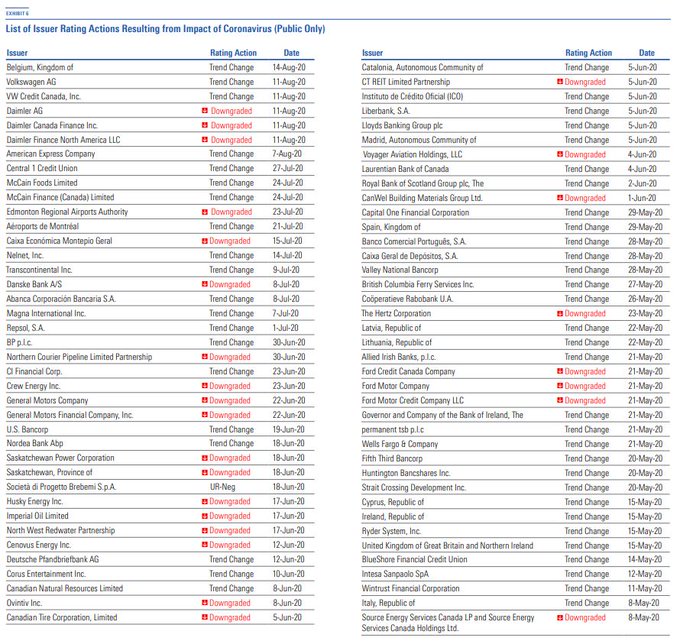Select the red downgrade icon for Danske Bank A/S
Image resolution: width=680 pixels, height=641 pixels.
[x=205, y=284]
